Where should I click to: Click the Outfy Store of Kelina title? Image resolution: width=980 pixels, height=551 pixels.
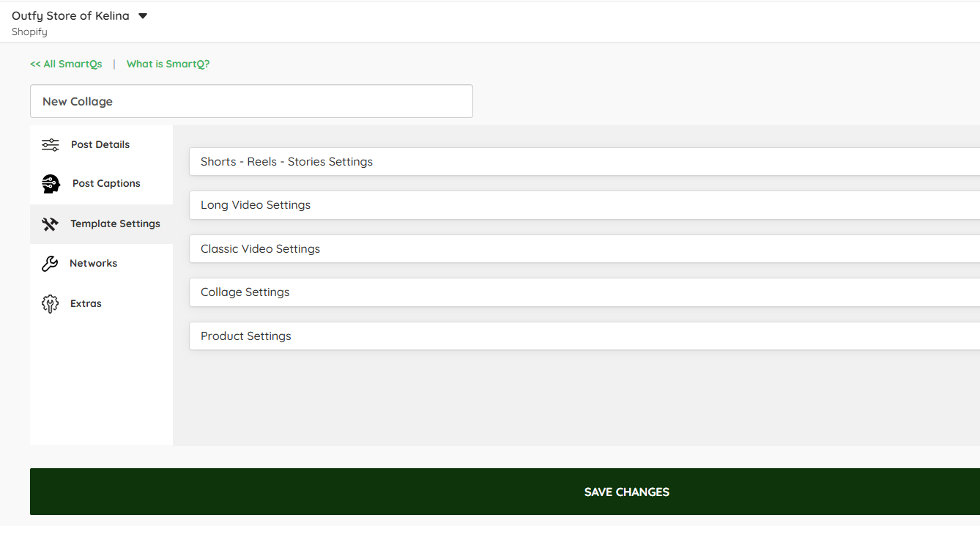point(70,16)
